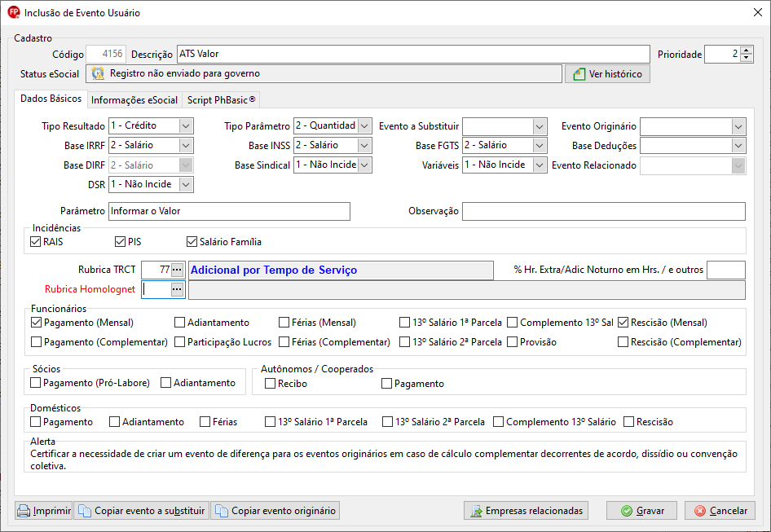
Task: Expand the Base Sindical dropdown
Action: coord(364,165)
